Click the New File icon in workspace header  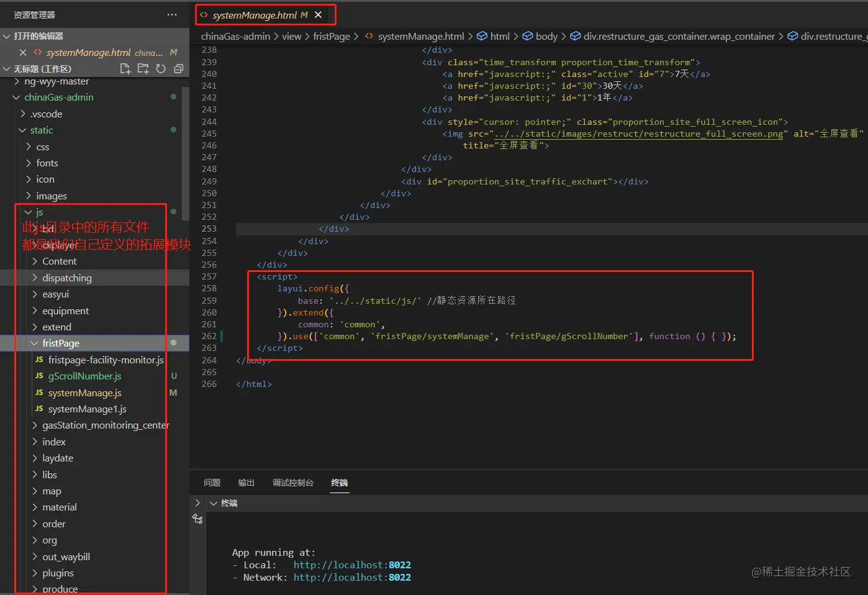coord(125,69)
